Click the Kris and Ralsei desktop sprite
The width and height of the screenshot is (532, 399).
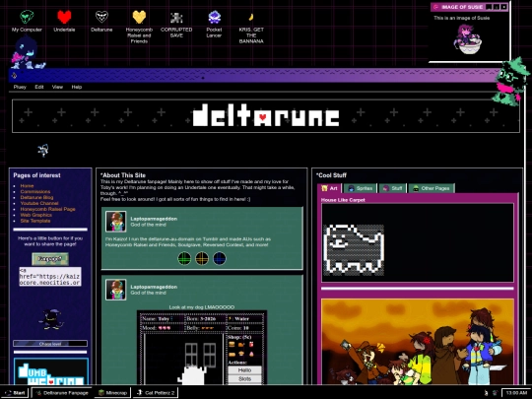28,52
